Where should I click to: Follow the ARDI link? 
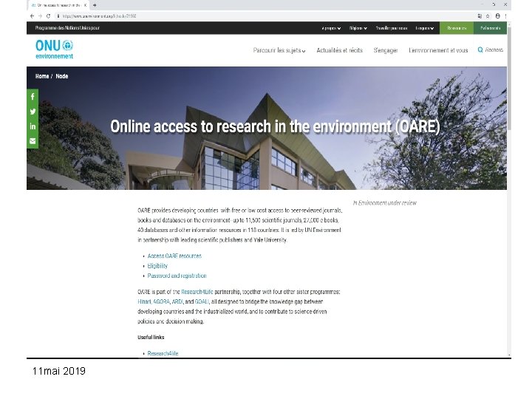point(177,301)
